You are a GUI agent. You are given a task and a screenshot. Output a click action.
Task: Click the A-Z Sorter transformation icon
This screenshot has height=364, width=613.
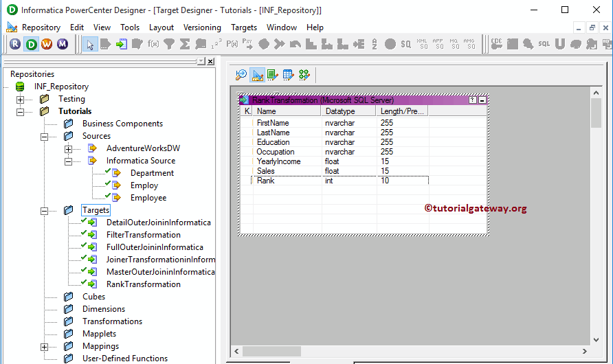coord(375,44)
